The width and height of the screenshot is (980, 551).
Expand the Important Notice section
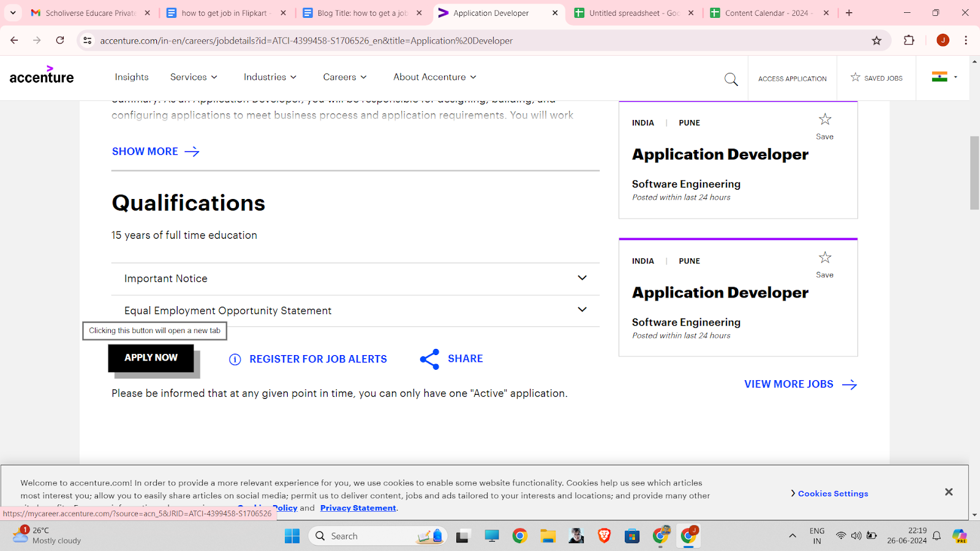tap(355, 279)
